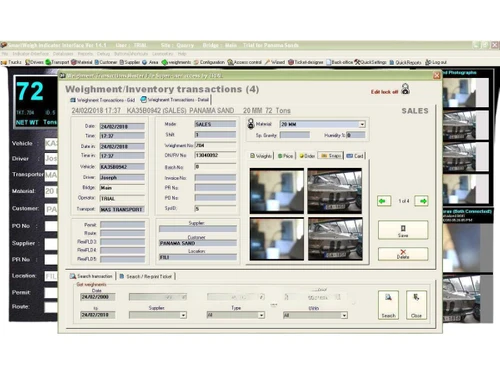Open the Debug menu
The image size is (500, 375).
pyautogui.click(x=103, y=54)
